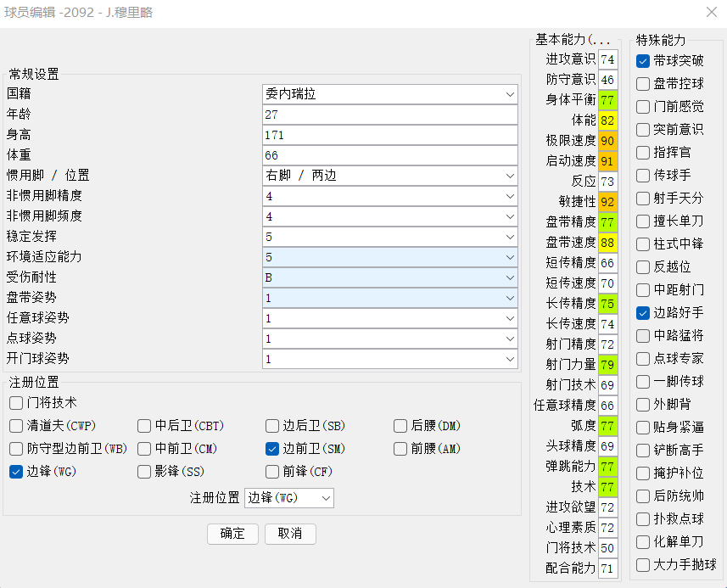Click the 极限速度 orange value box
The image size is (727, 588).
click(608, 141)
